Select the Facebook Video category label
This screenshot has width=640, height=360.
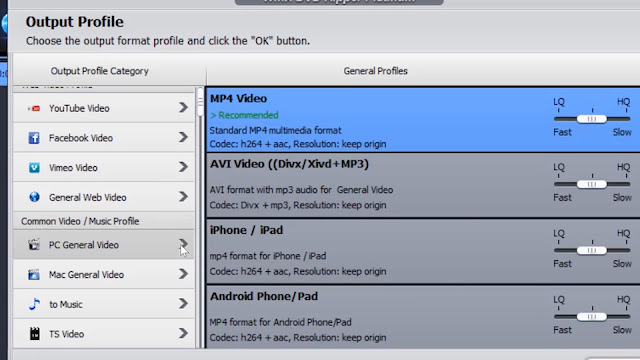[81, 138]
